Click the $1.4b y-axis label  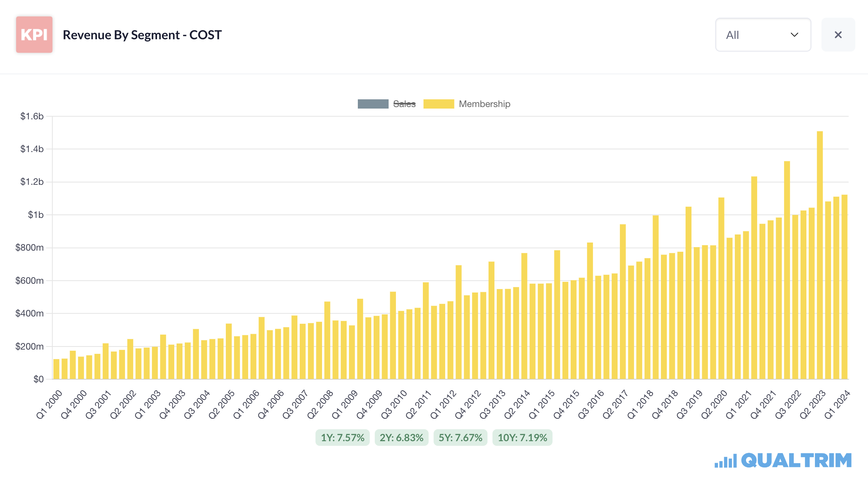(x=32, y=149)
